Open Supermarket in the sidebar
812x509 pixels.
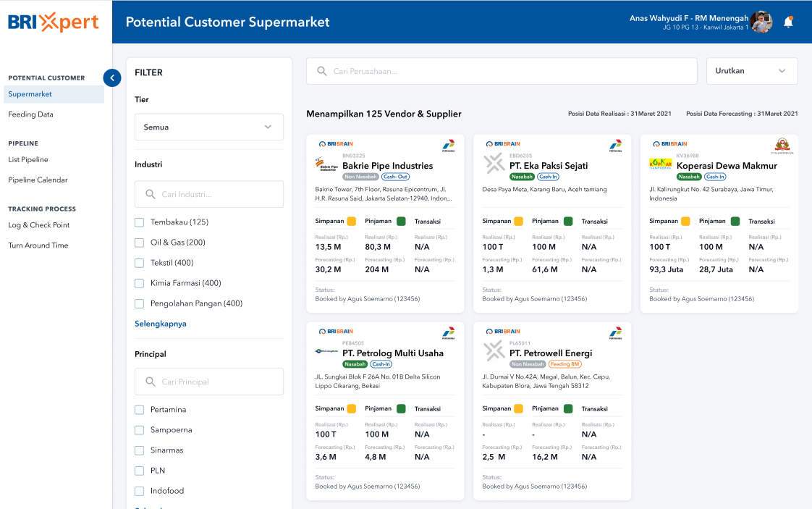point(54,94)
